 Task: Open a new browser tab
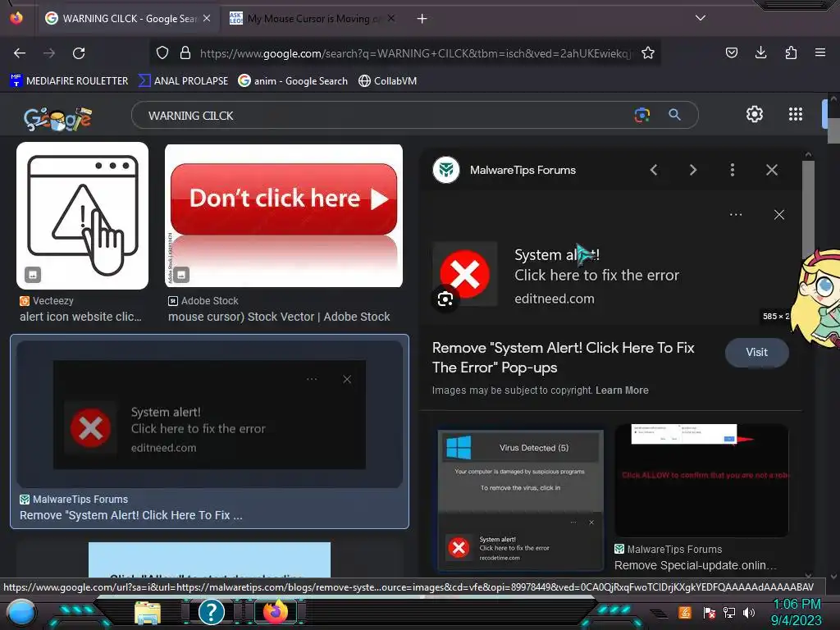pos(422,19)
